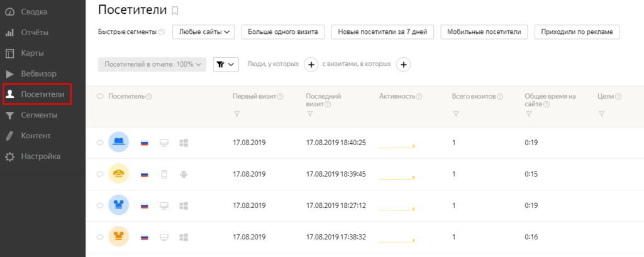Click help icon beside Быстрые сегменты

(162, 32)
